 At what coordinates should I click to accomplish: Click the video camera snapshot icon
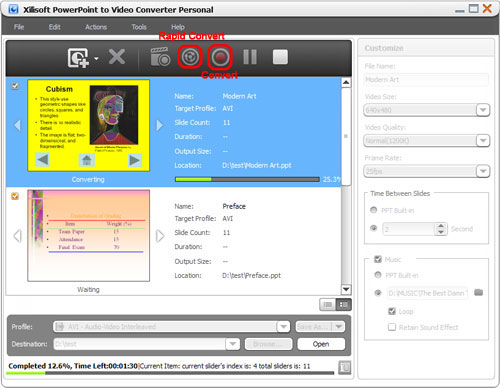pos(160,57)
